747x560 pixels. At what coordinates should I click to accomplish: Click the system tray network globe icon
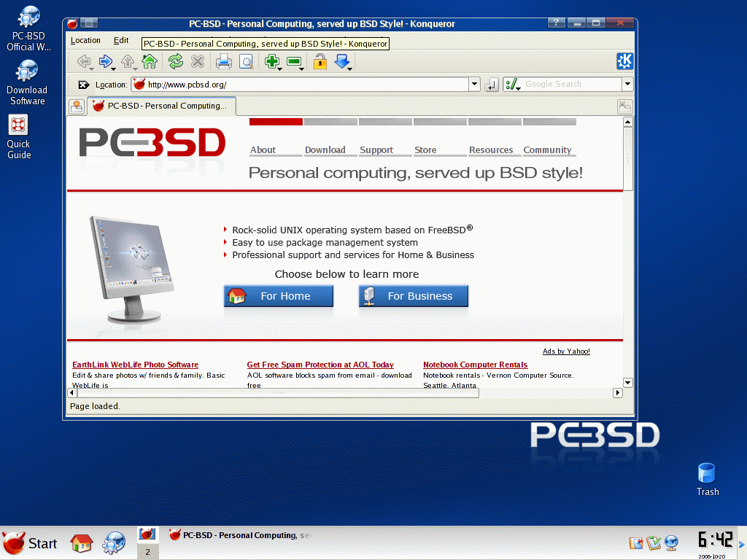click(x=671, y=542)
